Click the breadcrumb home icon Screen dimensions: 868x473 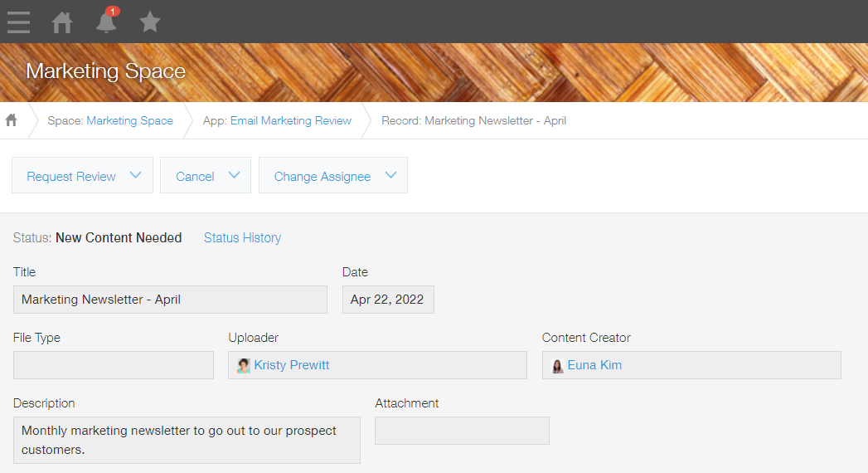pos(12,120)
